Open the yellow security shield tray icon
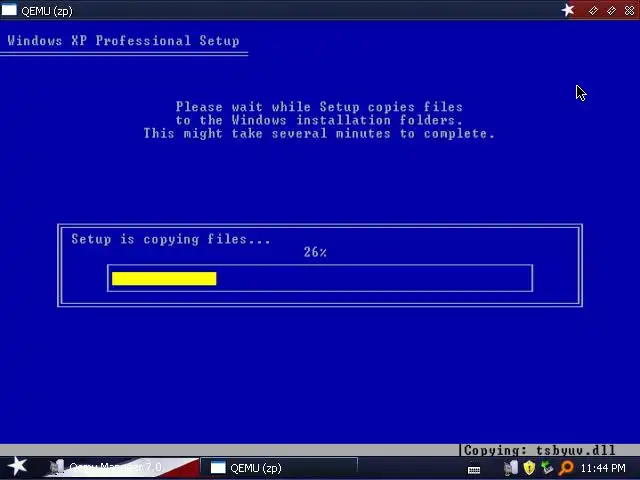Image resolution: width=640 pixels, height=480 pixels. 529,468
